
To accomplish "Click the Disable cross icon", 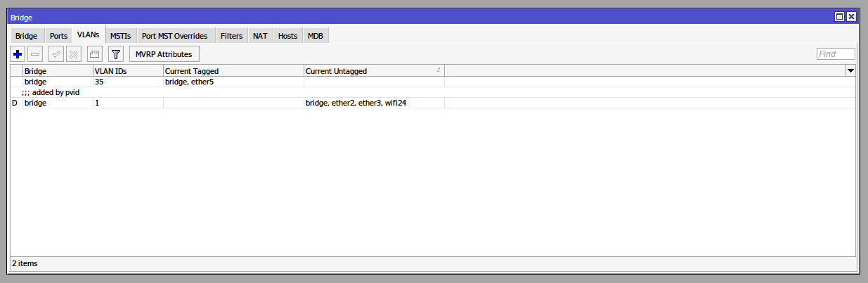I will (x=74, y=54).
